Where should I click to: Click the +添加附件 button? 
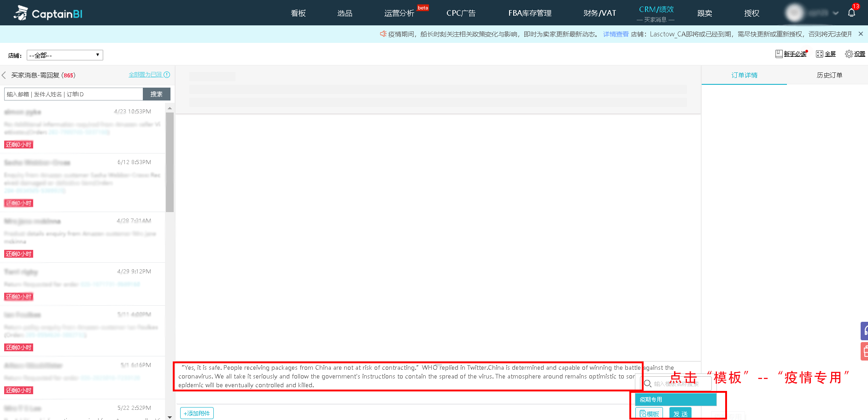pyautogui.click(x=197, y=414)
